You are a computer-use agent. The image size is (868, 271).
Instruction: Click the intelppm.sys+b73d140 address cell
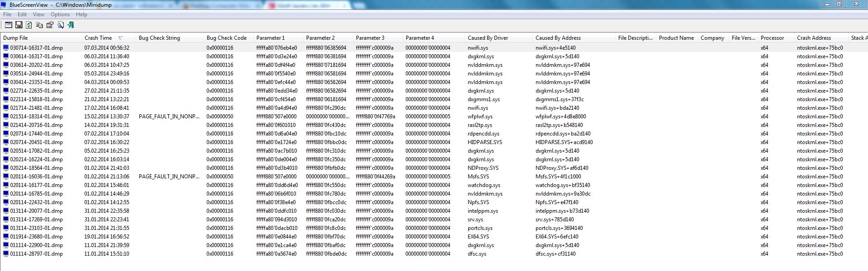562,210
